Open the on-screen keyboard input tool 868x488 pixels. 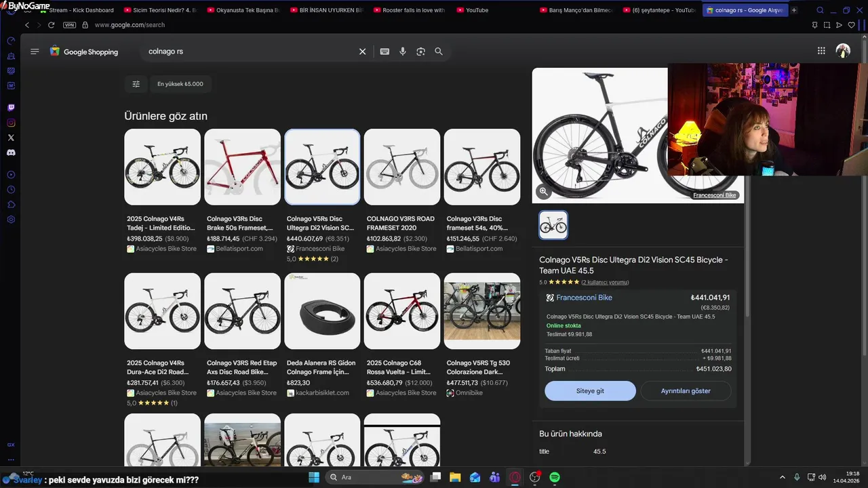click(384, 52)
